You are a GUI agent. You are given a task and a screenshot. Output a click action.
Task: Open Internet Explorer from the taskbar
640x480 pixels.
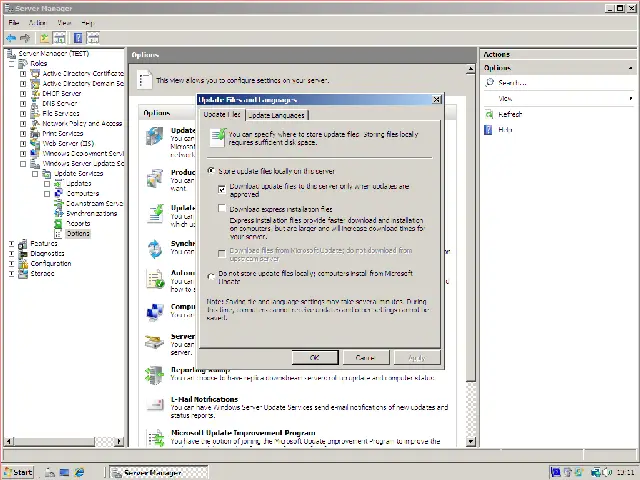(79, 472)
